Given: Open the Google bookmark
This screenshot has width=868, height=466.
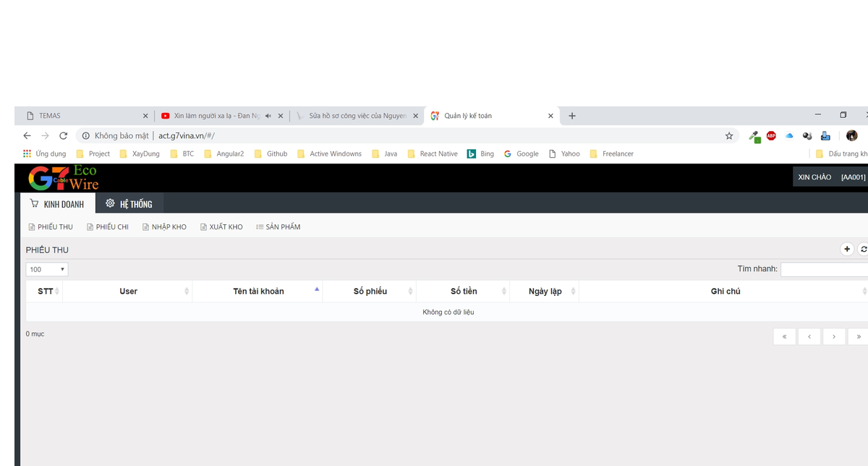Looking at the screenshot, I should tap(522, 153).
